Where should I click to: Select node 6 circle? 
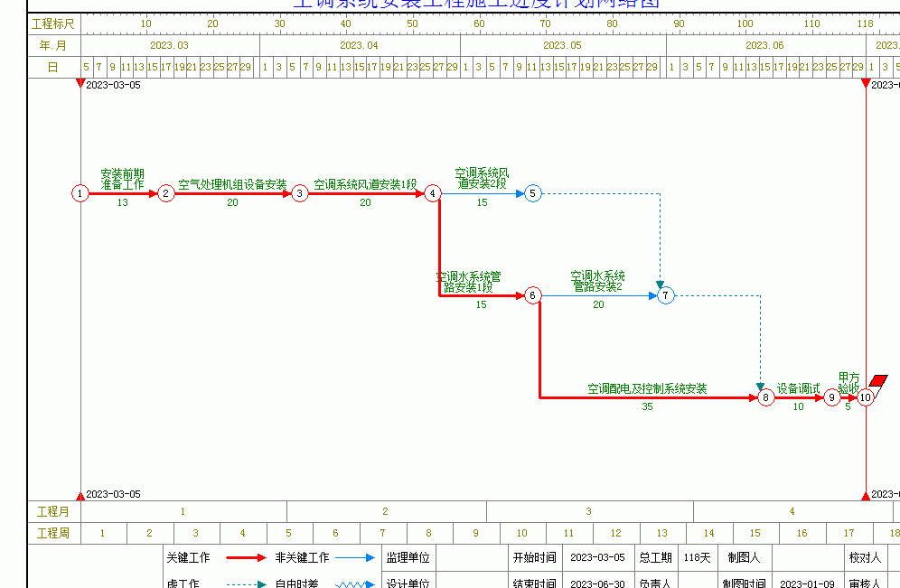click(x=532, y=295)
